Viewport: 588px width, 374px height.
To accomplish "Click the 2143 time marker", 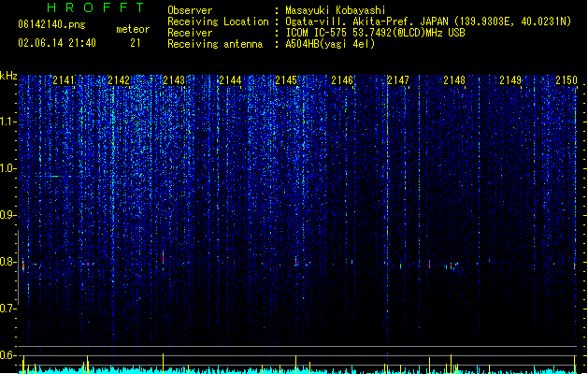I will pyautogui.click(x=174, y=79).
